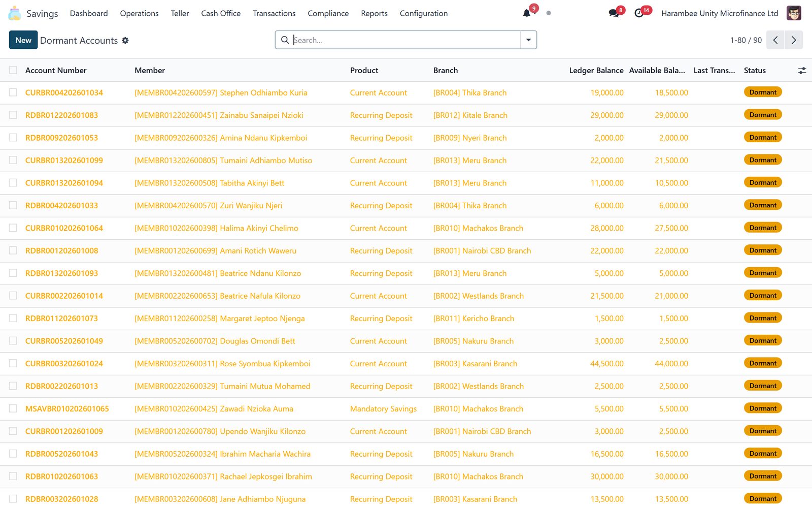812x508 pixels.
Task: Switch company Harambee Unity Microfinance Ltd
Action: [x=720, y=13]
